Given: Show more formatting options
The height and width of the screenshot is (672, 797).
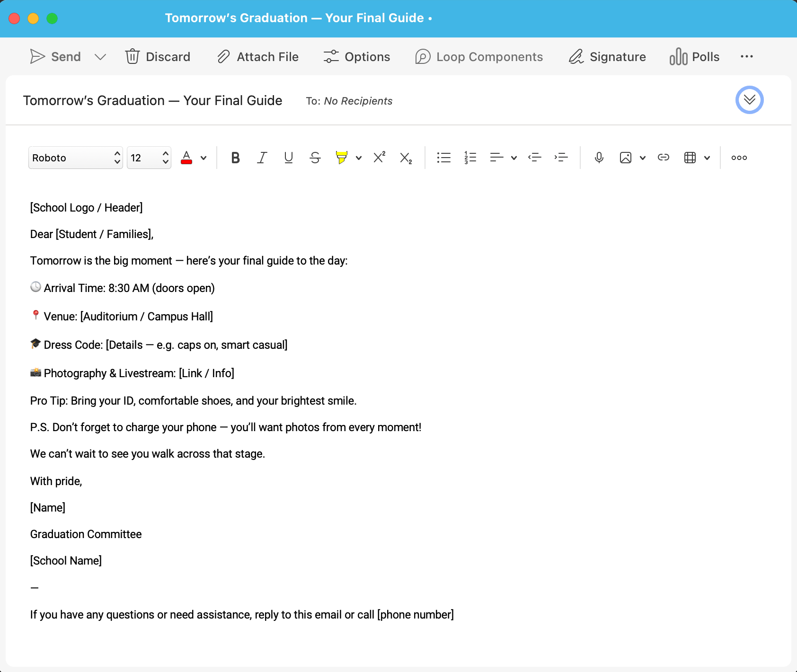Looking at the screenshot, I should 739,158.
